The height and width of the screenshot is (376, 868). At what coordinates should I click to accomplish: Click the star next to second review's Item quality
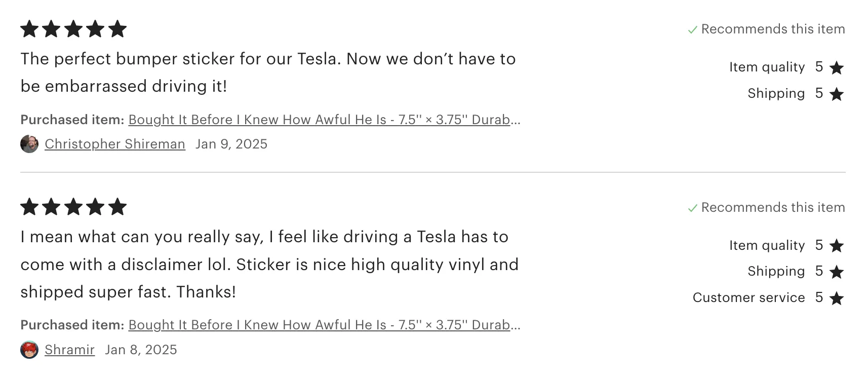(837, 246)
